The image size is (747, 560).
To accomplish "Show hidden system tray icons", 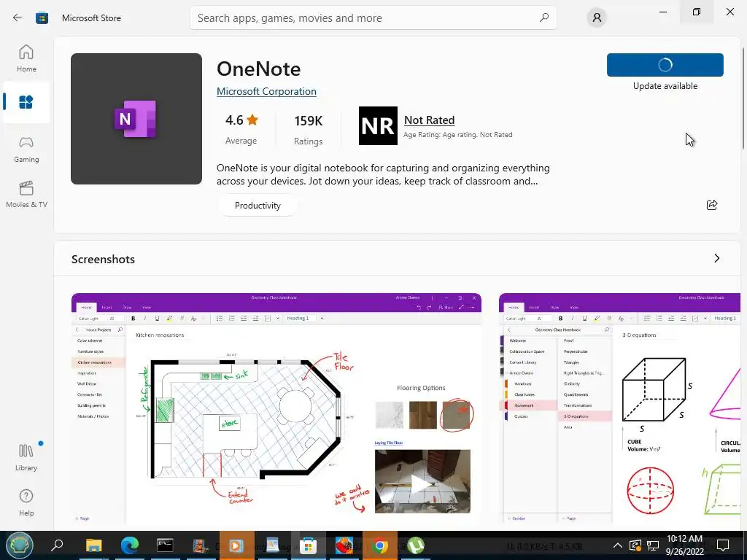I will pos(617,545).
